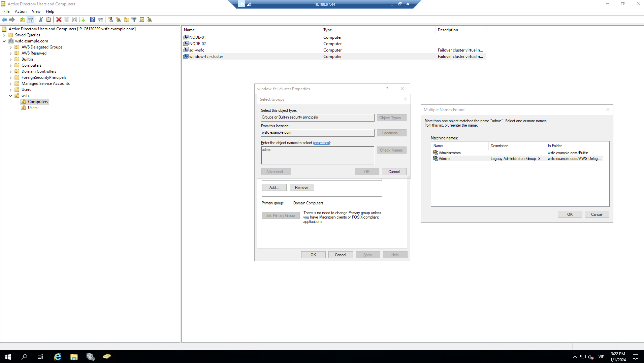644x363 pixels.
Task: Create a new organizational unit icon
Action: (126, 20)
